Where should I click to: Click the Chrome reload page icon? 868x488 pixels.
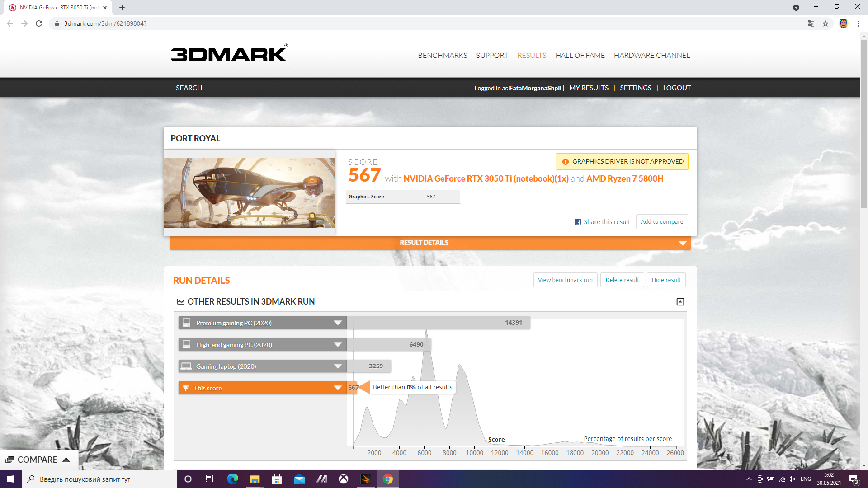tap(39, 23)
